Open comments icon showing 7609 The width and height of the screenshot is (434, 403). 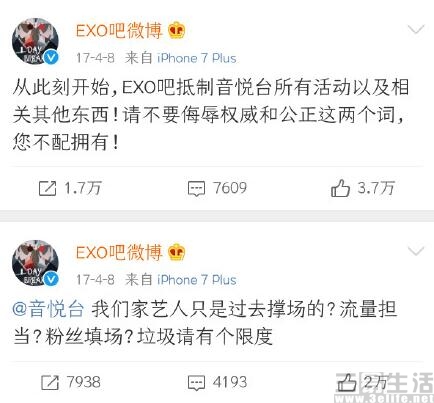pyautogui.click(x=196, y=189)
